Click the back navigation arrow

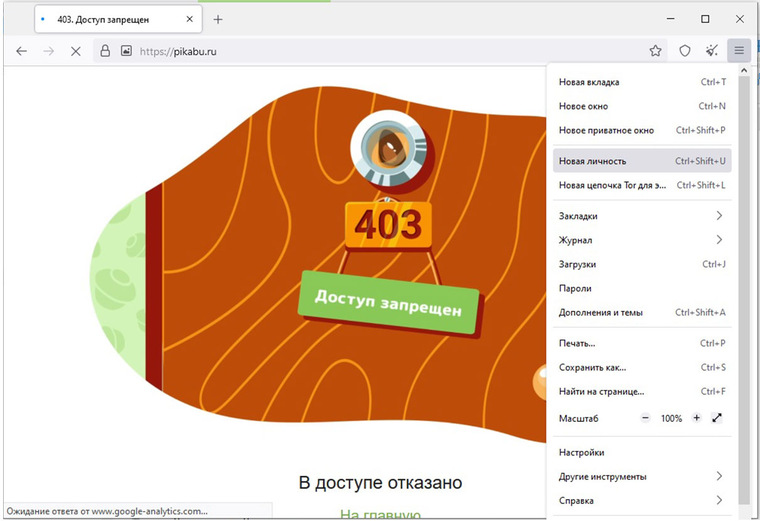21,51
